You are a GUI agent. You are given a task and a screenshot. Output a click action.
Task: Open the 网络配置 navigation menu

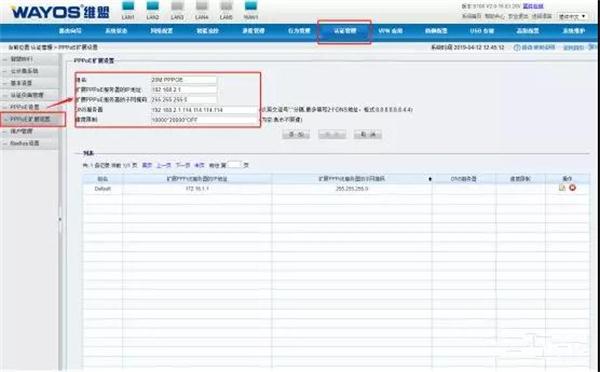[161, 31]
